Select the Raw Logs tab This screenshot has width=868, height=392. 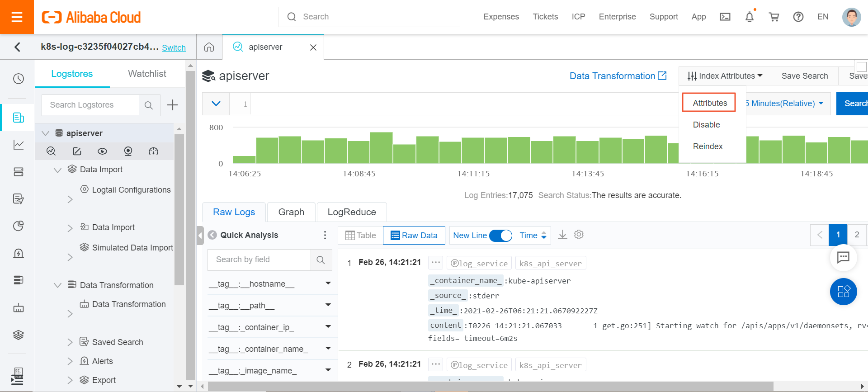(x=234, y=212)
